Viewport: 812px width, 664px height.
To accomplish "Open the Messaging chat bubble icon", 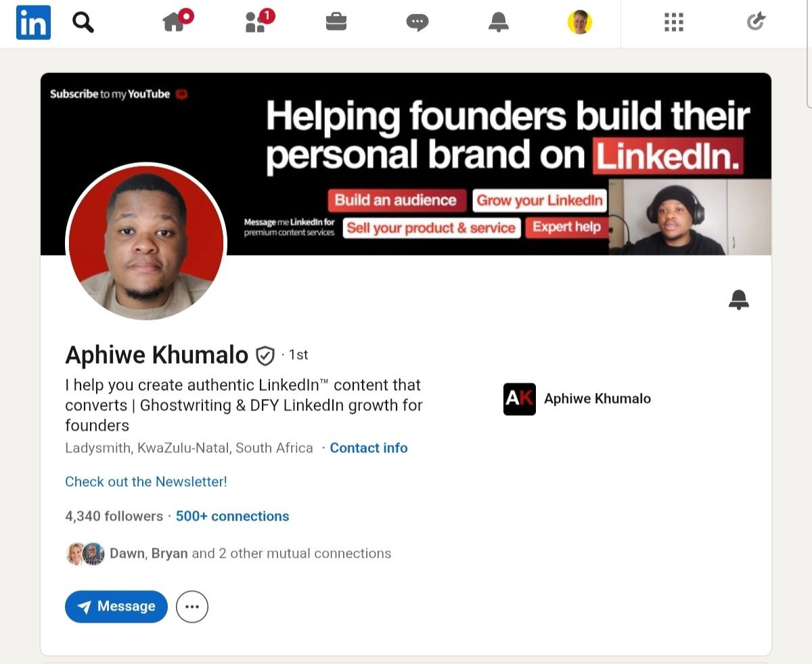I will pyautogui.click(x=418, y=23).
